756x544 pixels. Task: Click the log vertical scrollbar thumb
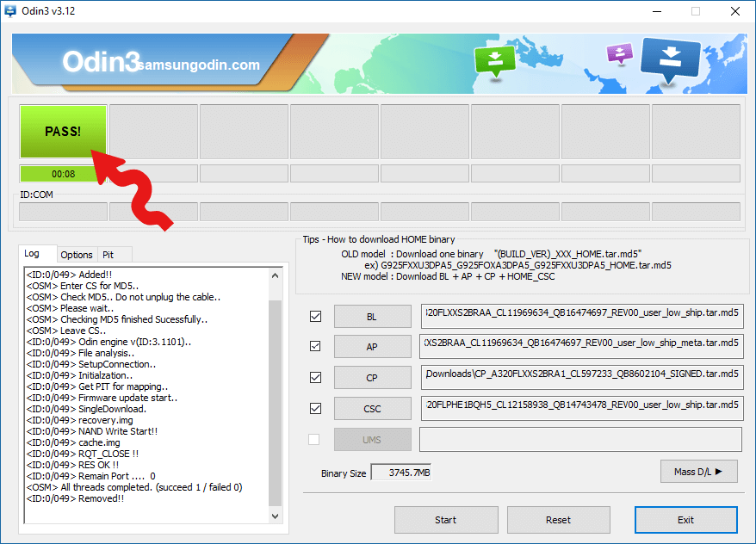pos(275,404)
